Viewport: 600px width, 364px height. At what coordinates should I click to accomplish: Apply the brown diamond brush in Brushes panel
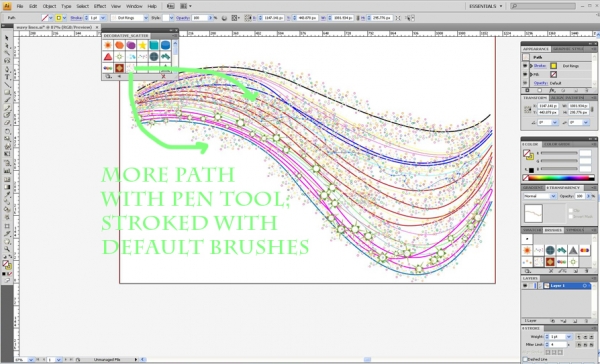[550, 262]
